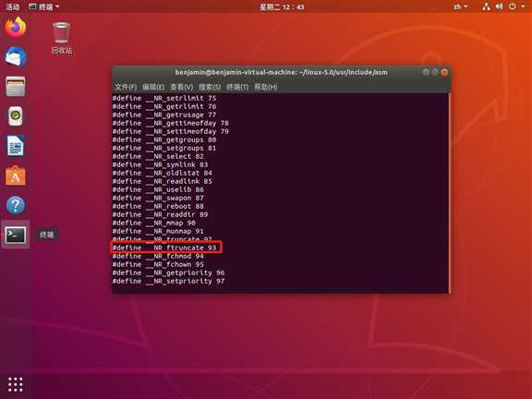Expand the Terminal app menu in top bar
The image size is (532, 399).
pyautogui.click(x=43, y=6)
